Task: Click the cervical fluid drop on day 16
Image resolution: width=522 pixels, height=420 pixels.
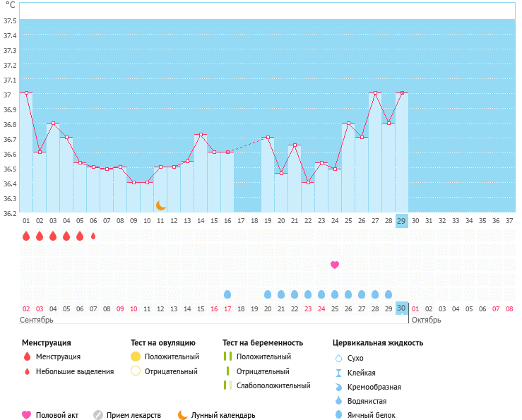Action: tap(227, 294)
